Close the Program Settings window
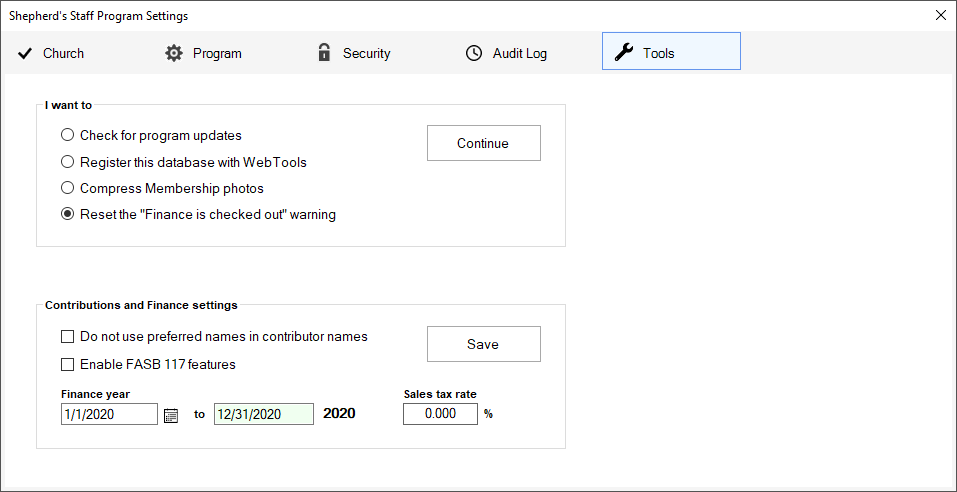Screen dimensions: 957x492 [x=940, y=15]
